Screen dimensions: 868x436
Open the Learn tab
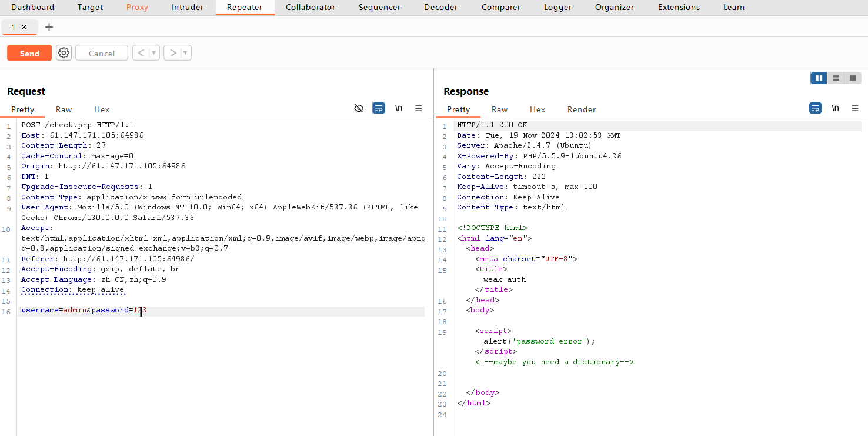coord(734,8)
